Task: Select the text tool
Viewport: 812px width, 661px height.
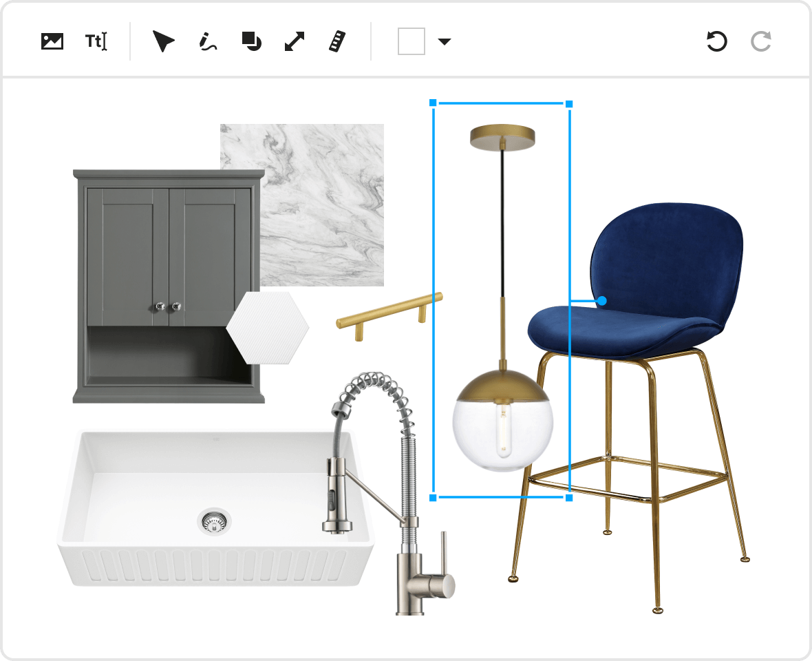Action: coord(96,41)
